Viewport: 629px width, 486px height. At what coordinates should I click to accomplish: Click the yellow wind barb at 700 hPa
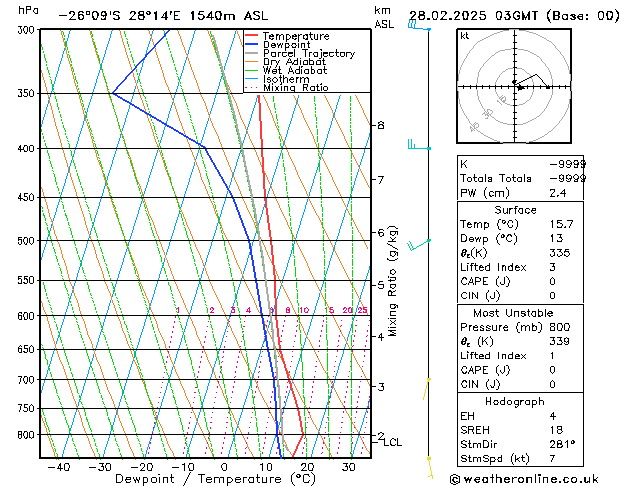coord(427,389)
